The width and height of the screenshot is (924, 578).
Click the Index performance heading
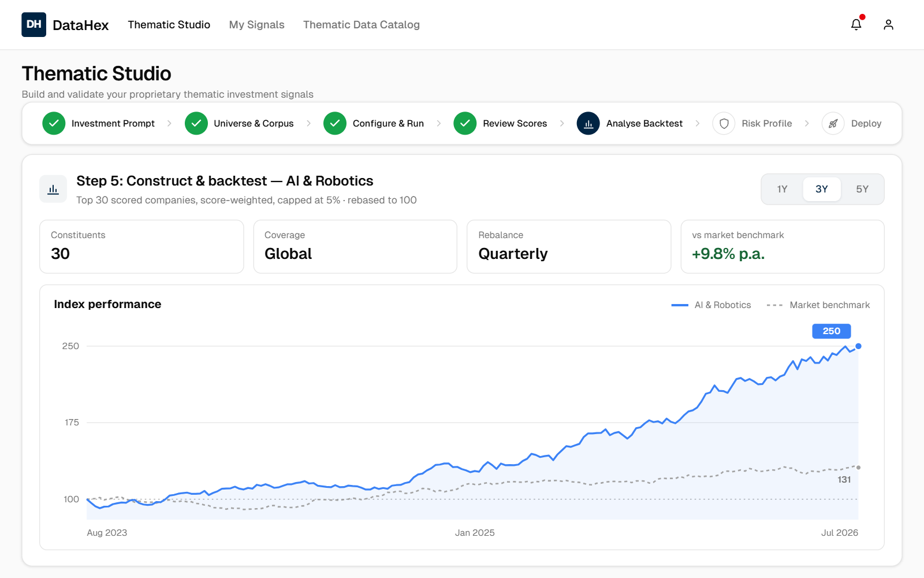tap(107, 304)
